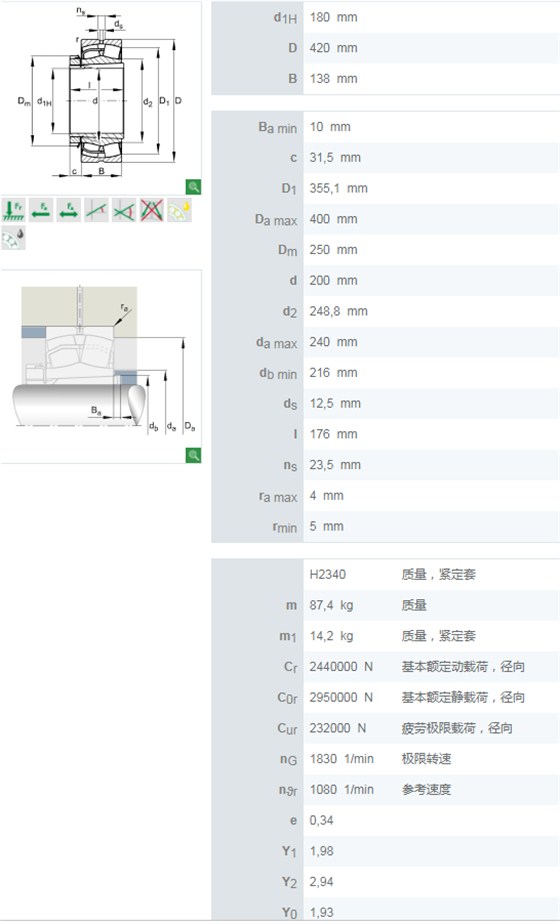Select the m1 value 14,2 kg
560x924 pixels.
331,636
